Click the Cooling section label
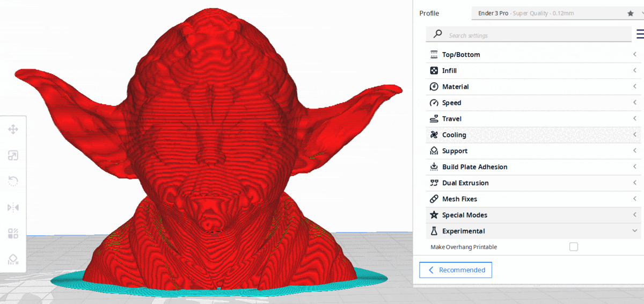Viewport: 644px width, 304px height. tap(454, 135)
